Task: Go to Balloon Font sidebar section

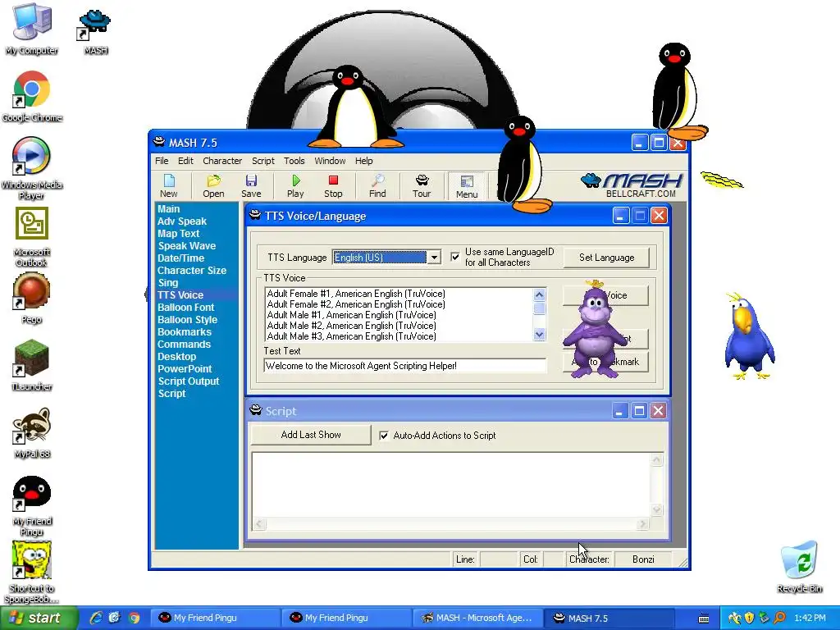Action: tap(185, 308)
